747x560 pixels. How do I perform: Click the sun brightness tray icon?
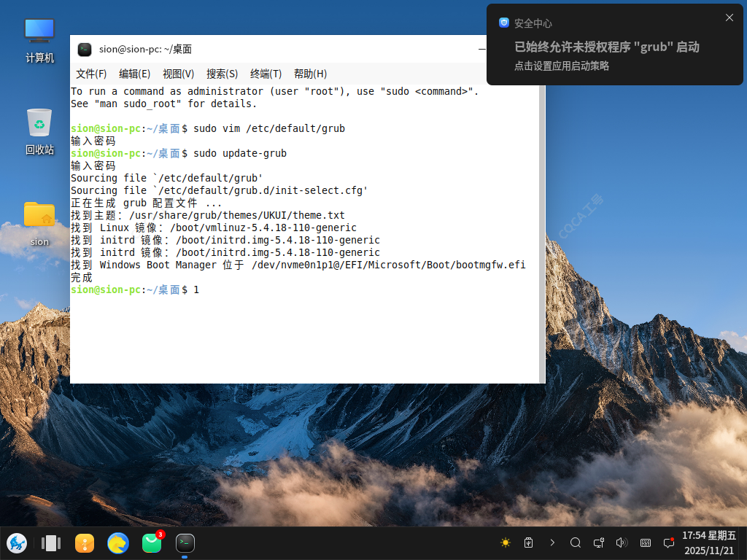pyautogui.click(x=506, y=542)
